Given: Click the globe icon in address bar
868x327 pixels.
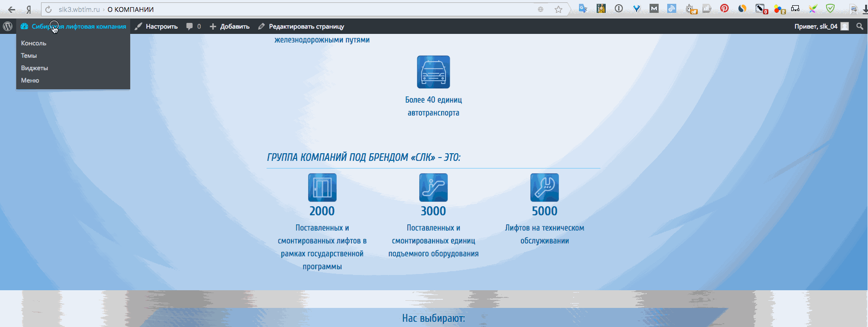Looking at the screenshot, I should (540, 10).
